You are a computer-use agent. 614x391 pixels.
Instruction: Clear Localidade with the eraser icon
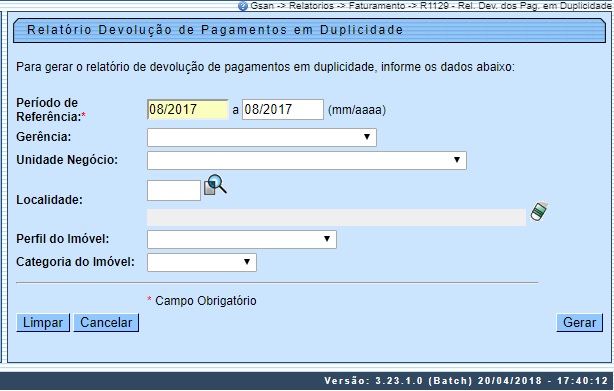[539, 211]
